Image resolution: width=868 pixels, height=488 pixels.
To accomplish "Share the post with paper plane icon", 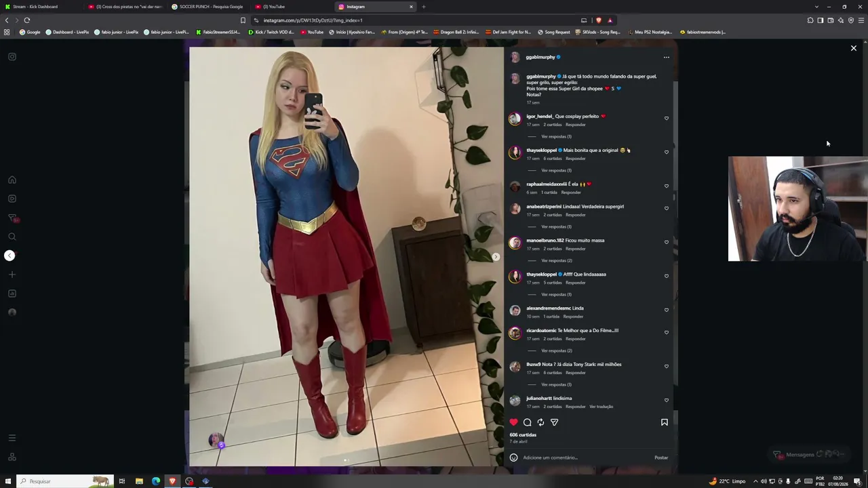I will pyautogui.click(x=554, y=422).
